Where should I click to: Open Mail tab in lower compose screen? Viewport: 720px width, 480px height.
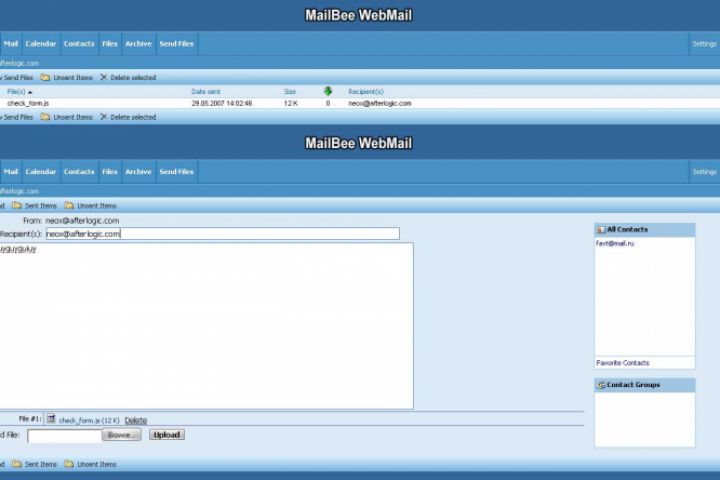tap(11, 171)
